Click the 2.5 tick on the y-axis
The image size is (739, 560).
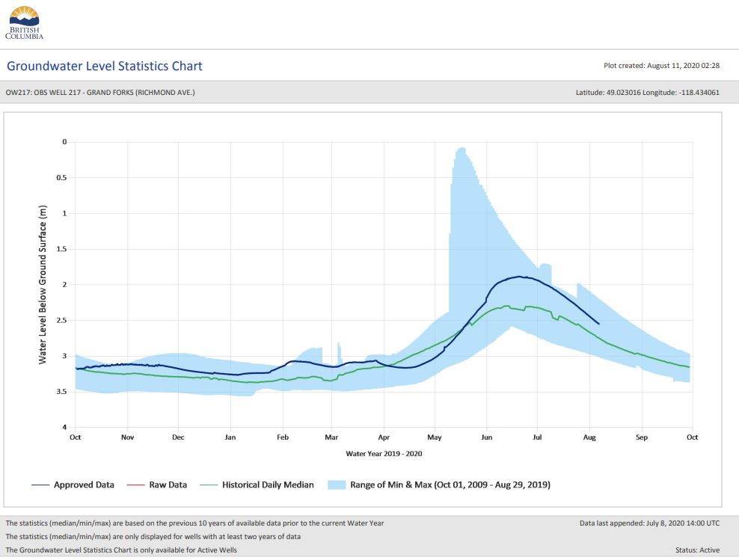click(61, 321)
